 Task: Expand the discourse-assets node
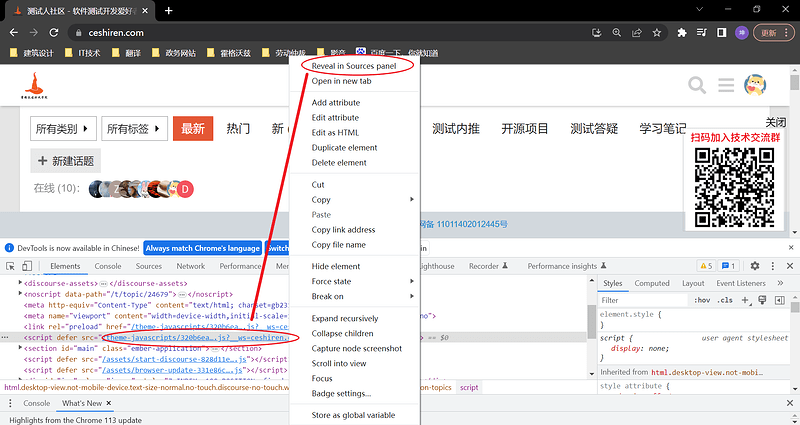point(20,283)
